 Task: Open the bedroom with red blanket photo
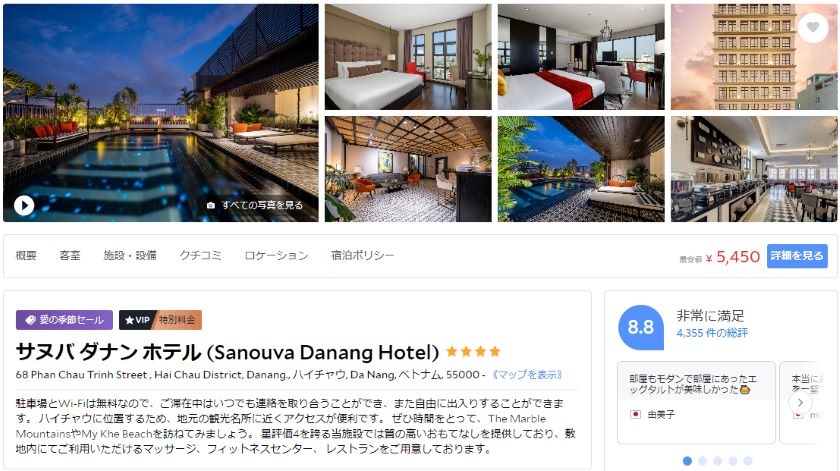(x=581, y=57)
